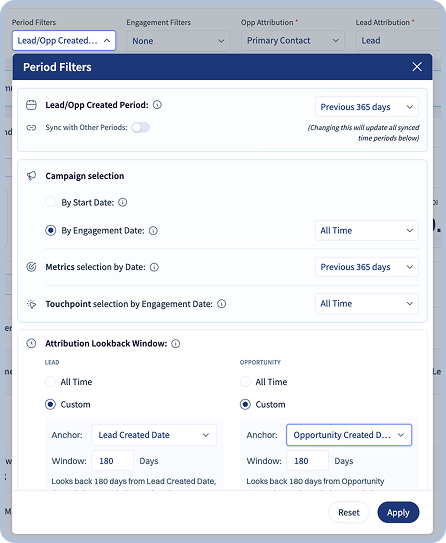Click the OPPORTUNITY section label
The width and height of the screenshot is (446, 543).
coord(260,362)
